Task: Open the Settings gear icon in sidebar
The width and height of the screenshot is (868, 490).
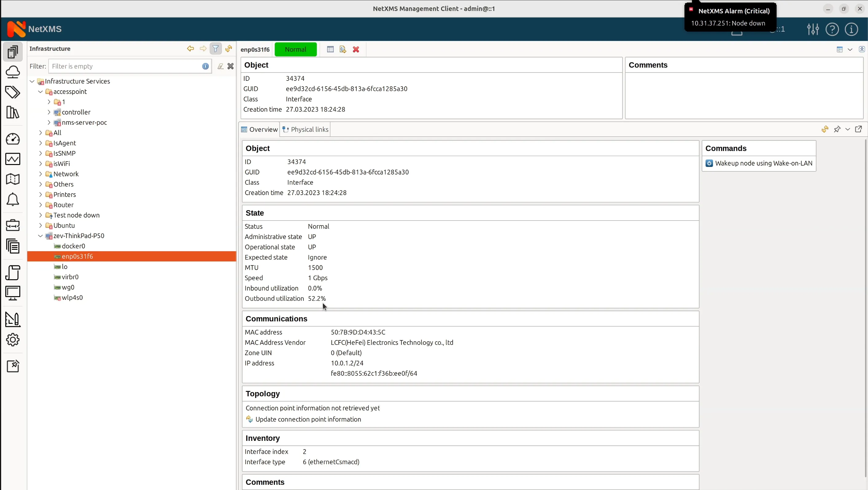Action: [13, 339]
